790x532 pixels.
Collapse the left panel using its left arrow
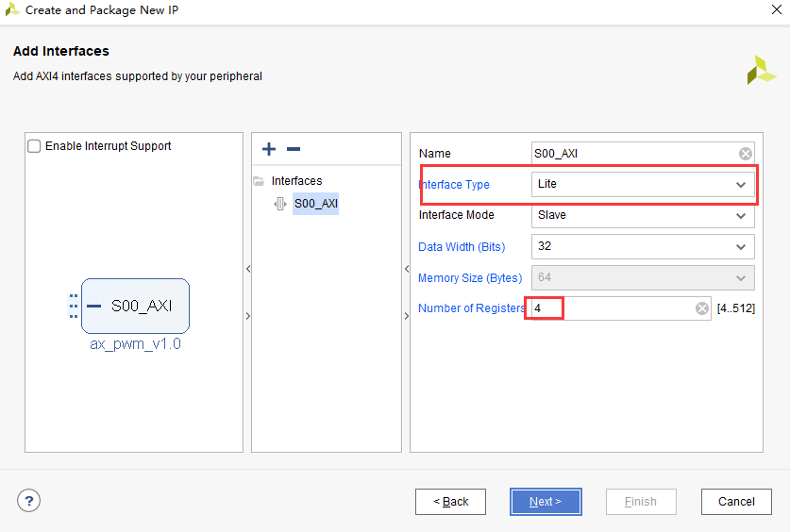click(248, 269)
